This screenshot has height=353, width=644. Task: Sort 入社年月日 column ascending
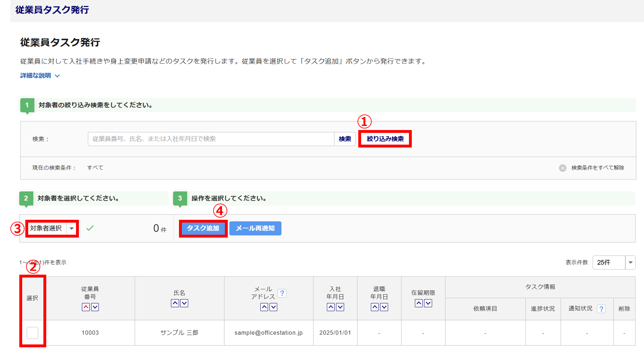331,307
